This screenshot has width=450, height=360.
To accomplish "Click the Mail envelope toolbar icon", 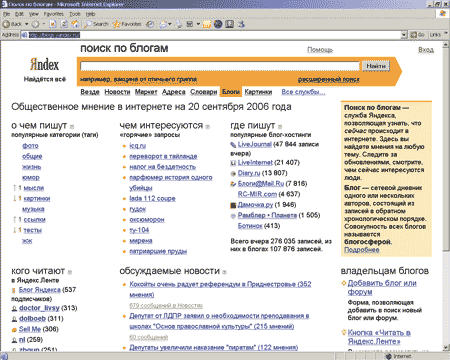I will pos(163,24).
